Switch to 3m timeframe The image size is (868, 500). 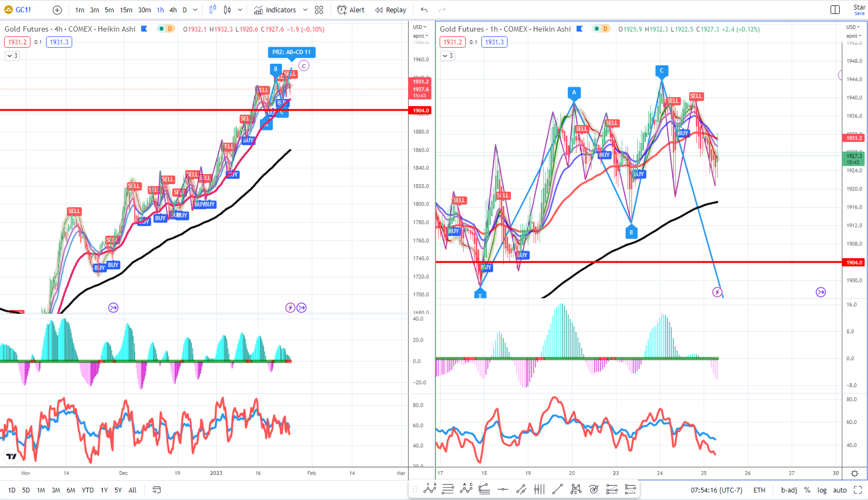pyautogui.click(x=95, y=10)
